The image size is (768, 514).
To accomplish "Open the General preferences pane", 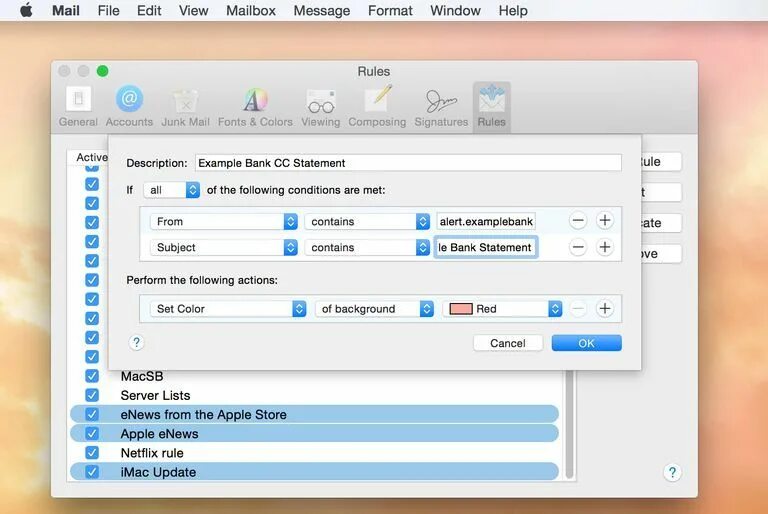I will click(x=78, y=107).
